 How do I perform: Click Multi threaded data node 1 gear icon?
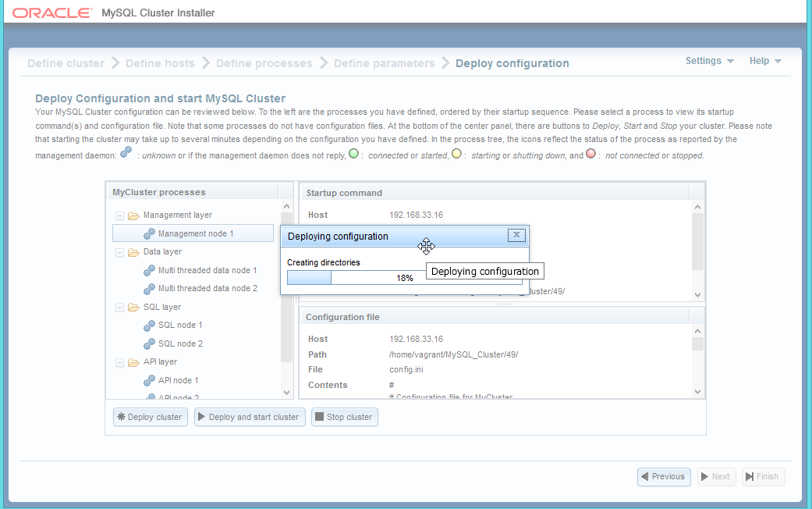149,271
